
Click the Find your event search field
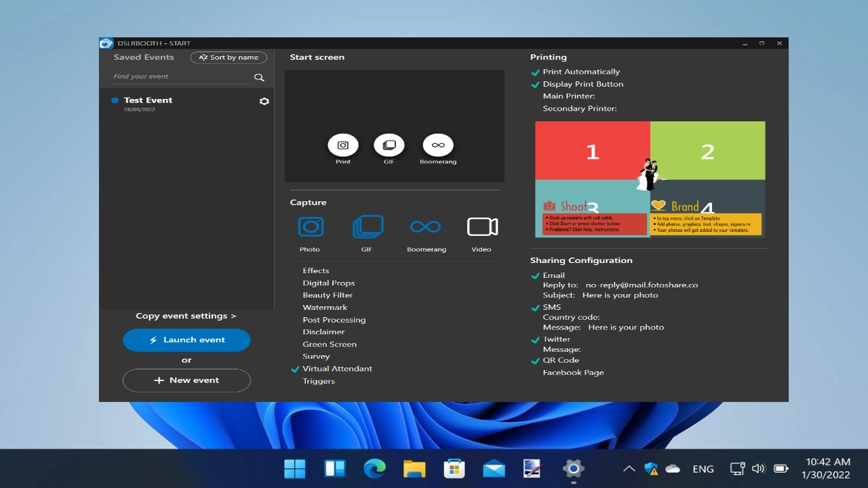180,77
